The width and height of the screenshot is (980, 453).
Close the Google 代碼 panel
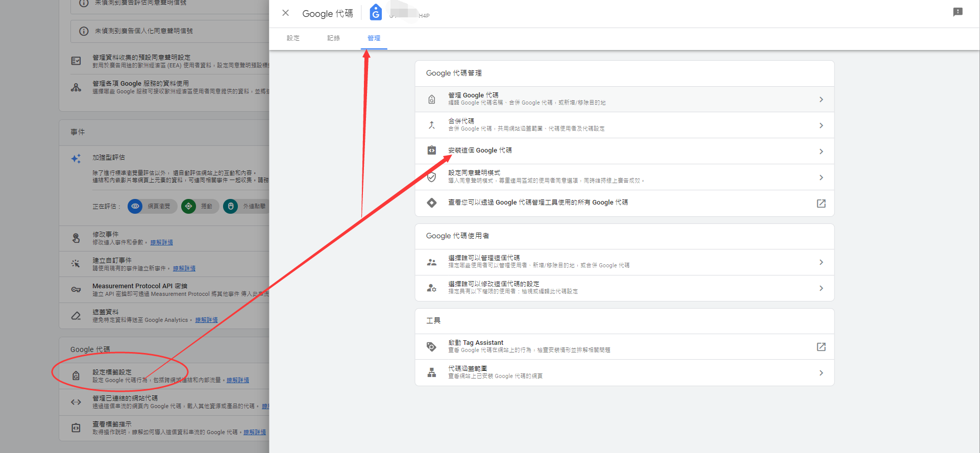click(285, 13)
